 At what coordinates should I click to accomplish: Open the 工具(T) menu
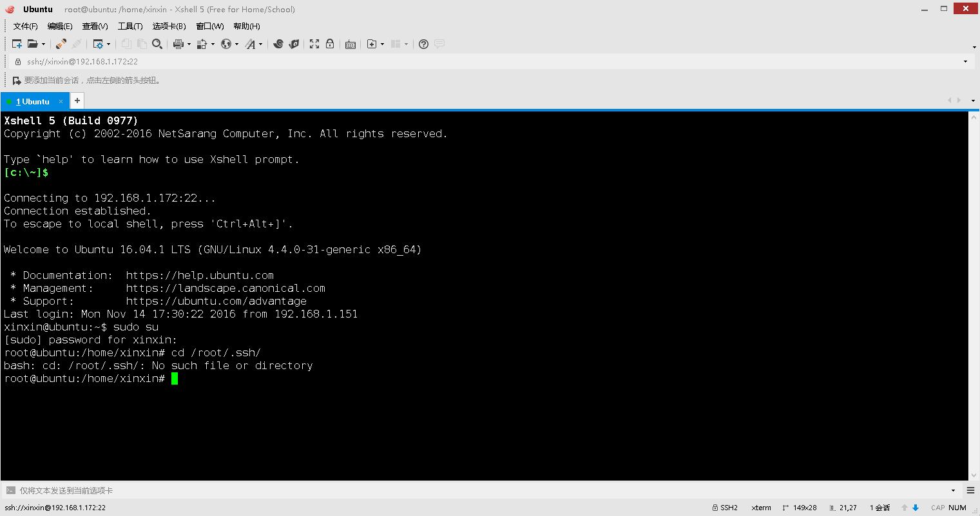click(130, 26)
